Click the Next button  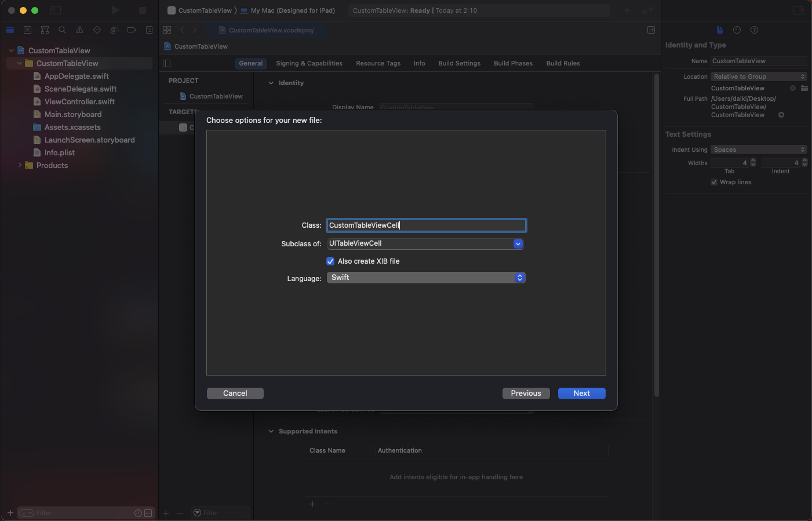582,394
